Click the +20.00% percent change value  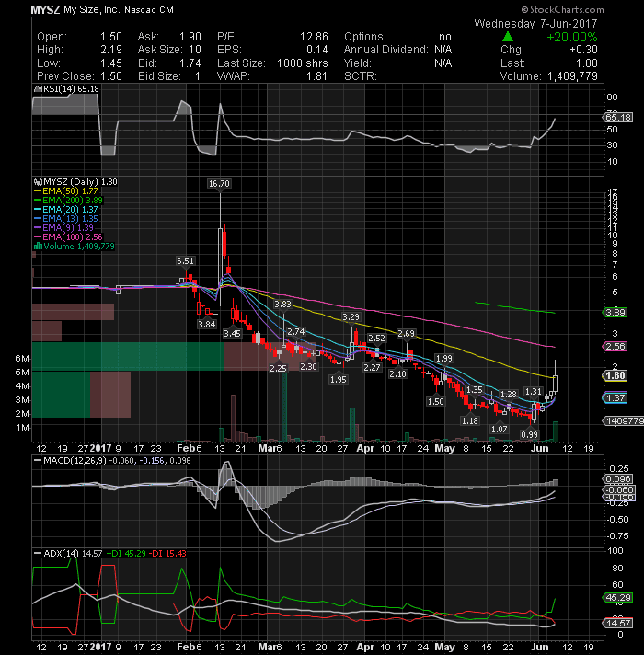(571, 37)
